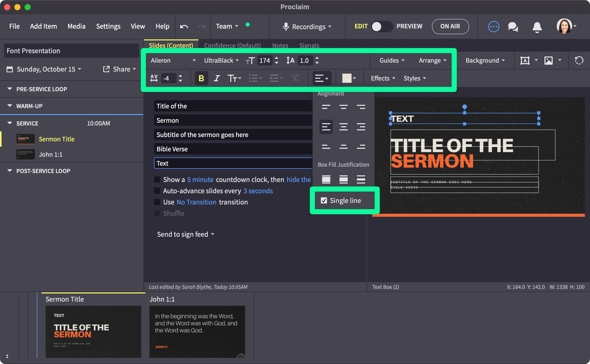Viewport: 590px width, 364px height.
Task: Open the Arrange dropdown
Action: pos(433,61)
